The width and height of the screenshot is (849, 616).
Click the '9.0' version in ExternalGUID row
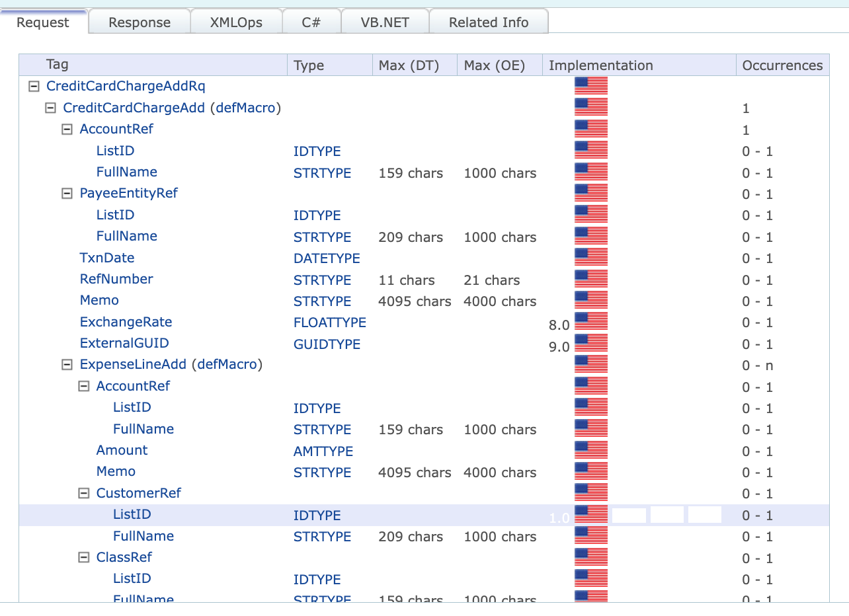(x=559, y=347)
